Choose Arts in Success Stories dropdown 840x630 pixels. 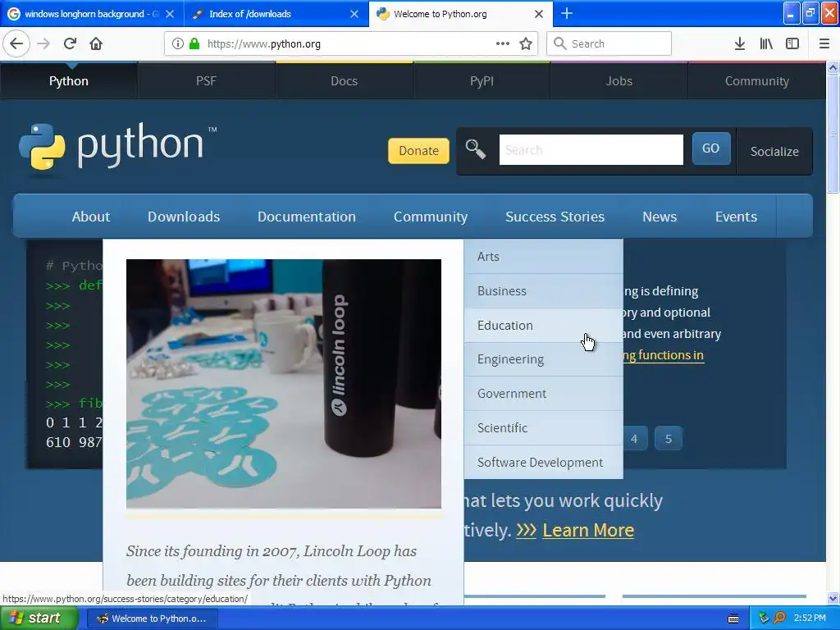[543, 257]
